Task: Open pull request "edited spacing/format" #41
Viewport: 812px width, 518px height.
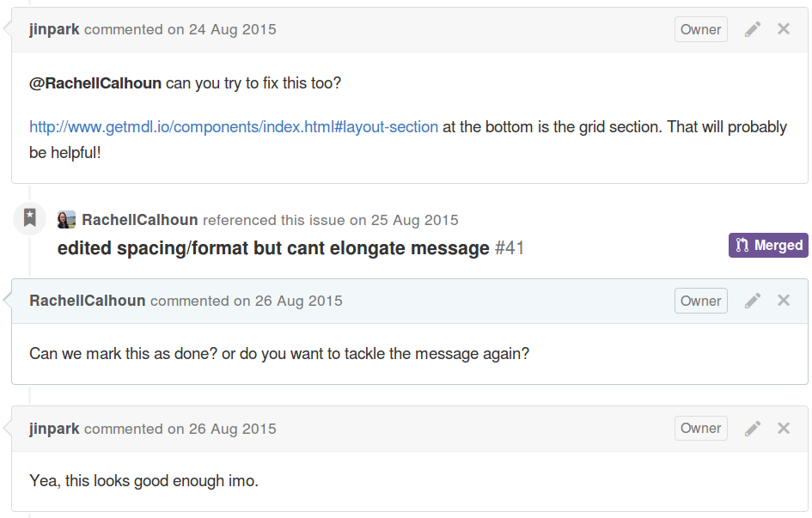Action: pos(273,248)
